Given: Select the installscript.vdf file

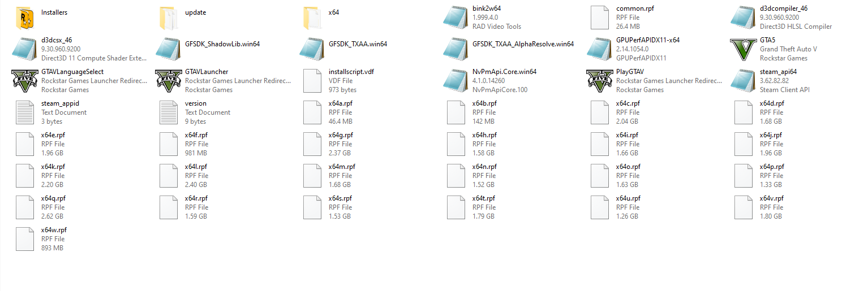Looking at the screenshot, I should 332,81.
